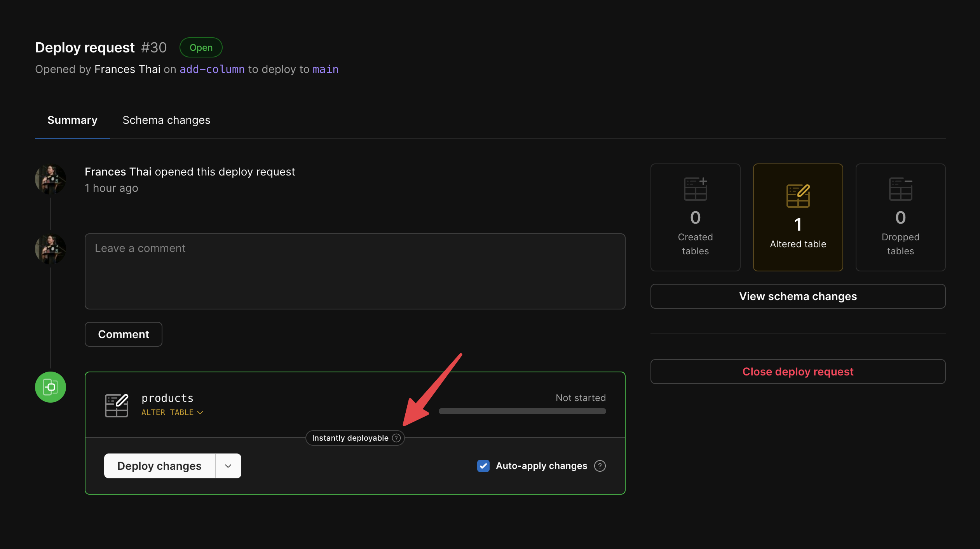Enable the Auto-apply changes toggle
Viewport: 980px width, 549px height.
click(x=483, y=466)
